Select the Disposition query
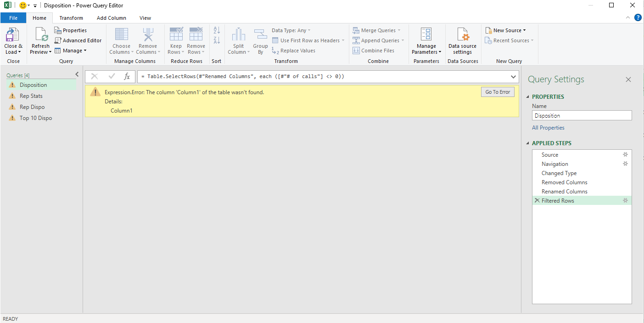Image resolution: width=644 pixels, height=323 pixels. tap(41, 85)
